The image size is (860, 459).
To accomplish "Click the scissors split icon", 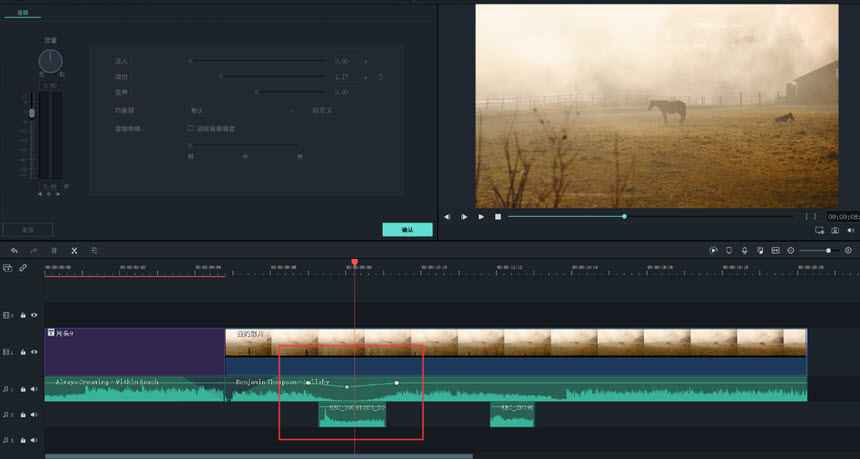I will [x=74, y=250].
